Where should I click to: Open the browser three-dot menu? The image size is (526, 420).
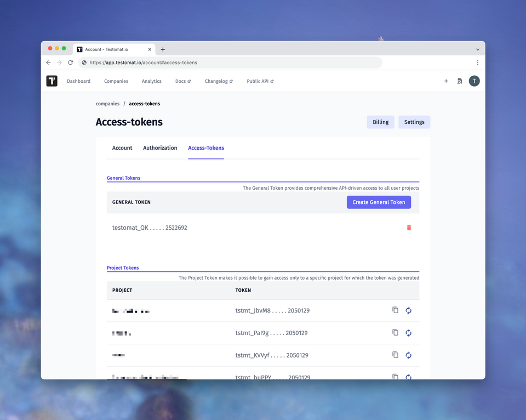[478, 63]
